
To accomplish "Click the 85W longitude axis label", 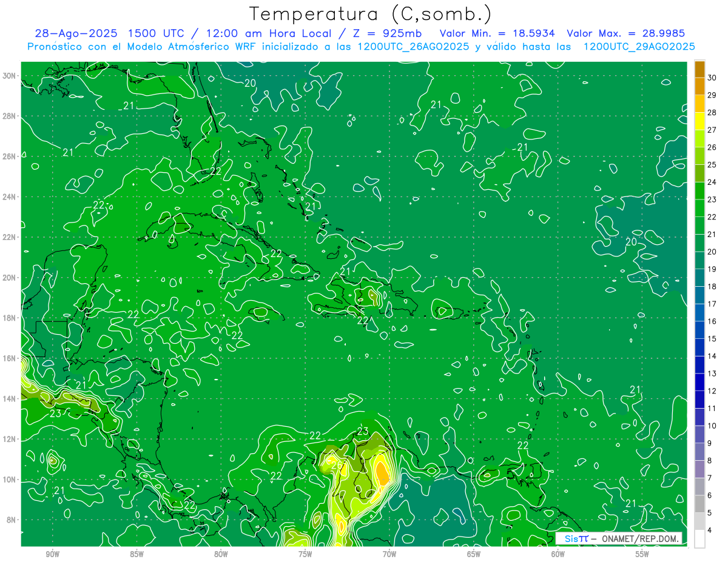I will (x=136, y=555).
